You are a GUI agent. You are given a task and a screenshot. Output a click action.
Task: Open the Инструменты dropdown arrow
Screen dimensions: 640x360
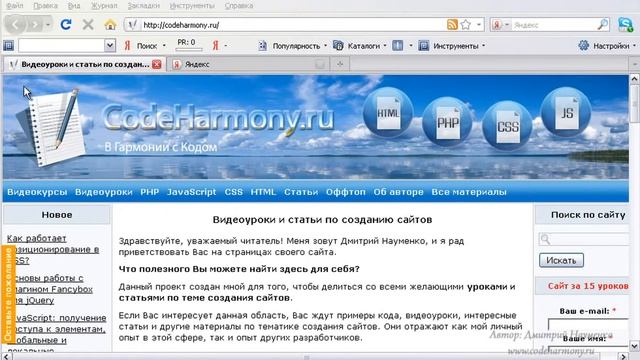pyautogui.click(x=484, y=46)
